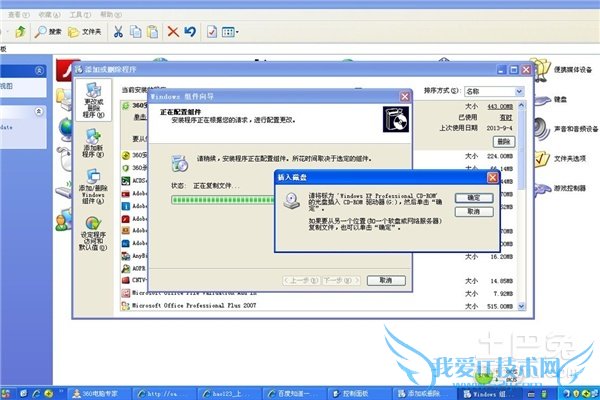The image size is (600, 400).
Task: Open 便携媒体设备 in Control Panel
Action: [x=563, y=69]
